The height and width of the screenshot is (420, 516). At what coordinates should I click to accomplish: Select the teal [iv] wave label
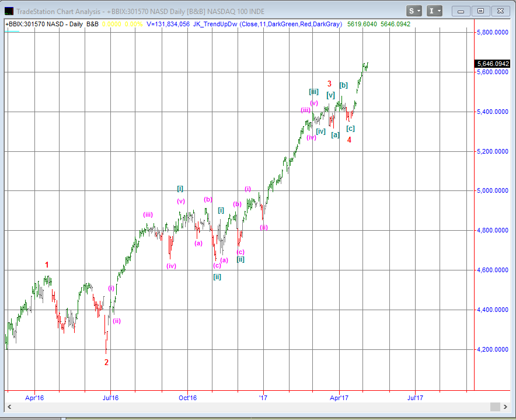click(321, 131)
